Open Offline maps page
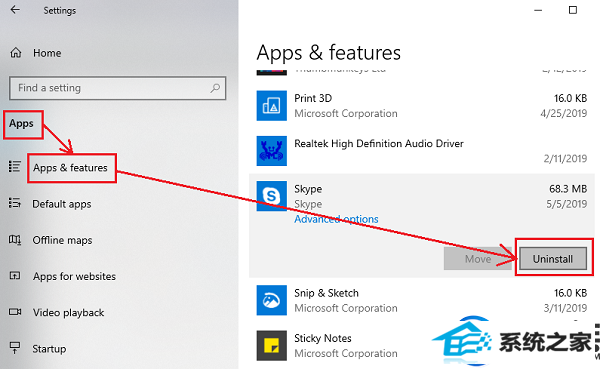600x369 pixels. click(x=62, y=240)
